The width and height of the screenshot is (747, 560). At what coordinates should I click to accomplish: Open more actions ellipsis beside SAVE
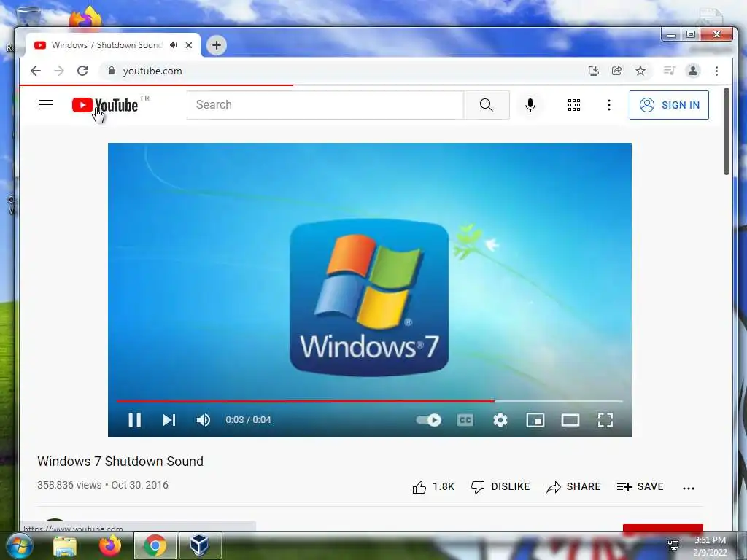pos(689,488)
